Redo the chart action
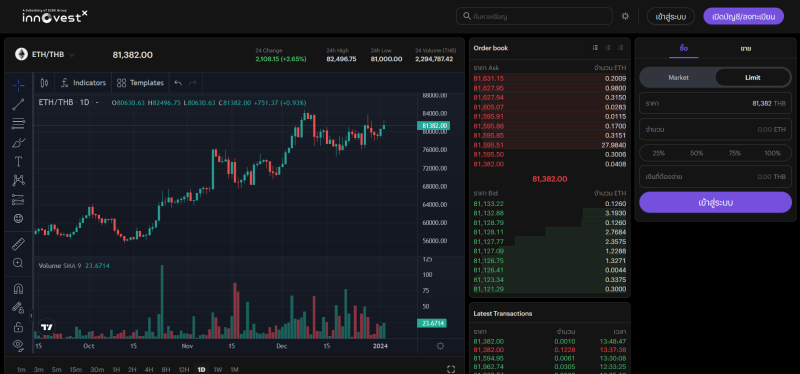This screenshot has height=374, width=800. click(x=193, y=83)
